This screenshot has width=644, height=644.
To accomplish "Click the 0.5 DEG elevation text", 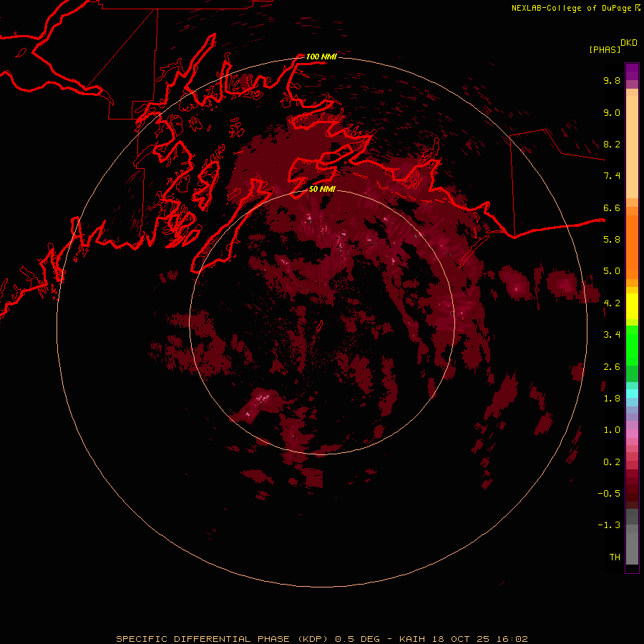I will (x=357, y=639).
